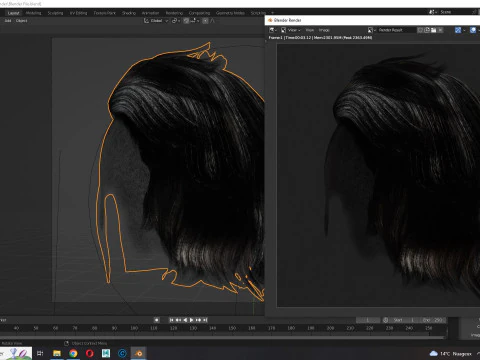This screenshot has width=480, height=360.
Task: Click the rendered hair image preview
Action: [378, 175]
